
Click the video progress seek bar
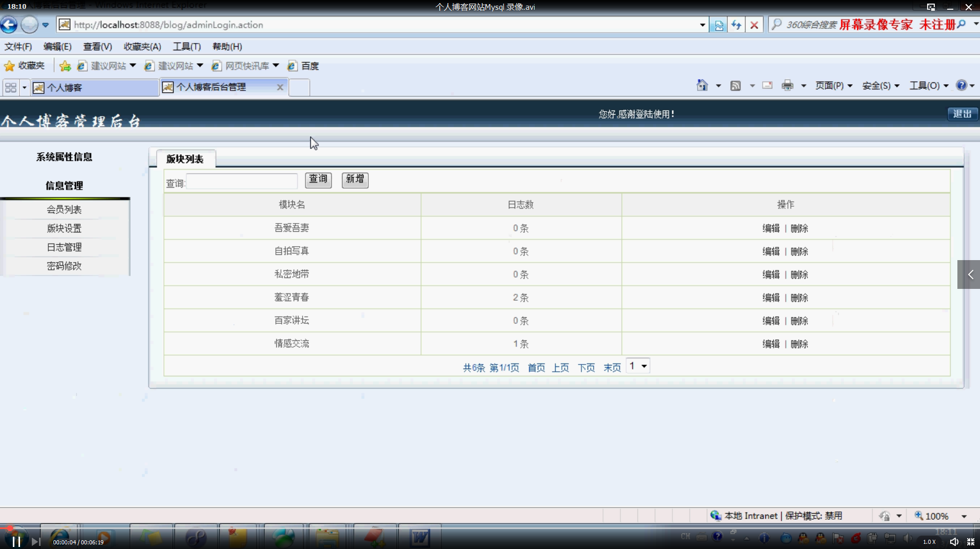[x=490, y=527]
